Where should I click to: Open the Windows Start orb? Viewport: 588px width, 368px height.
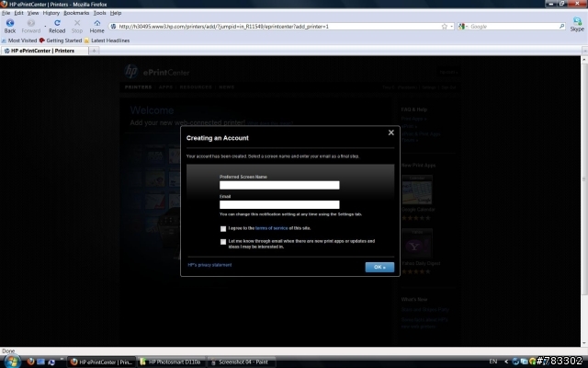[x=12, y=362]
